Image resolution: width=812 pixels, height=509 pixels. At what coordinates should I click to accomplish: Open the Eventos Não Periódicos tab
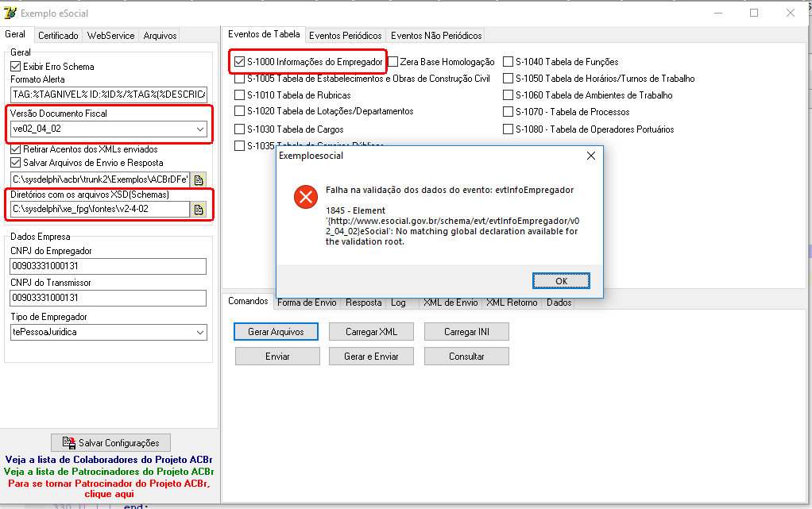[436, 35]
